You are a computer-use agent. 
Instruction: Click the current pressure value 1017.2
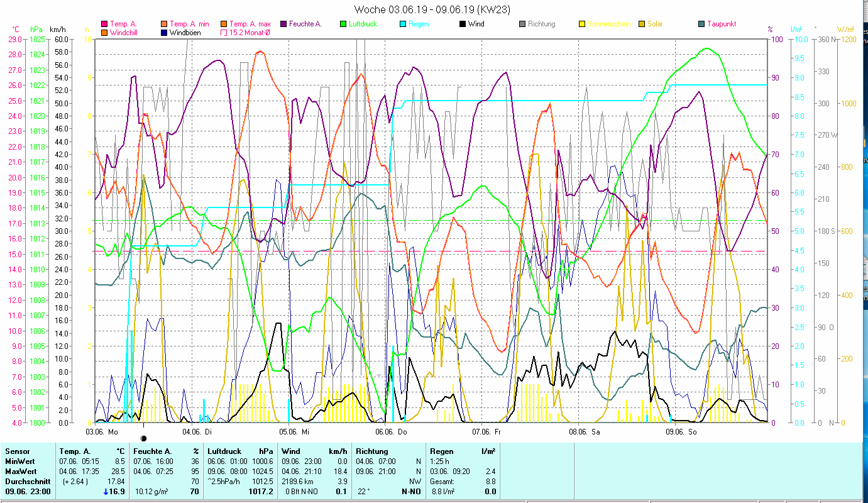[261, 492]
